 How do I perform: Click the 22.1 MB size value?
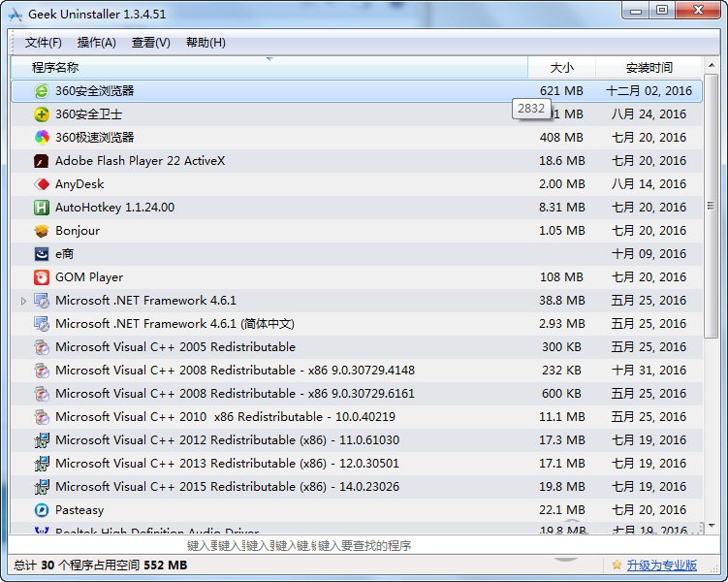click(562, 510)
